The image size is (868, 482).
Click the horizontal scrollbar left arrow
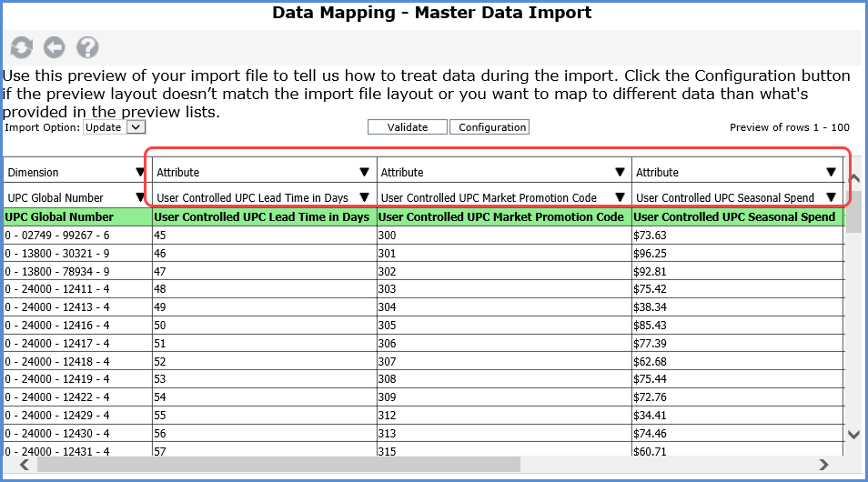click(x=23, y=464)
